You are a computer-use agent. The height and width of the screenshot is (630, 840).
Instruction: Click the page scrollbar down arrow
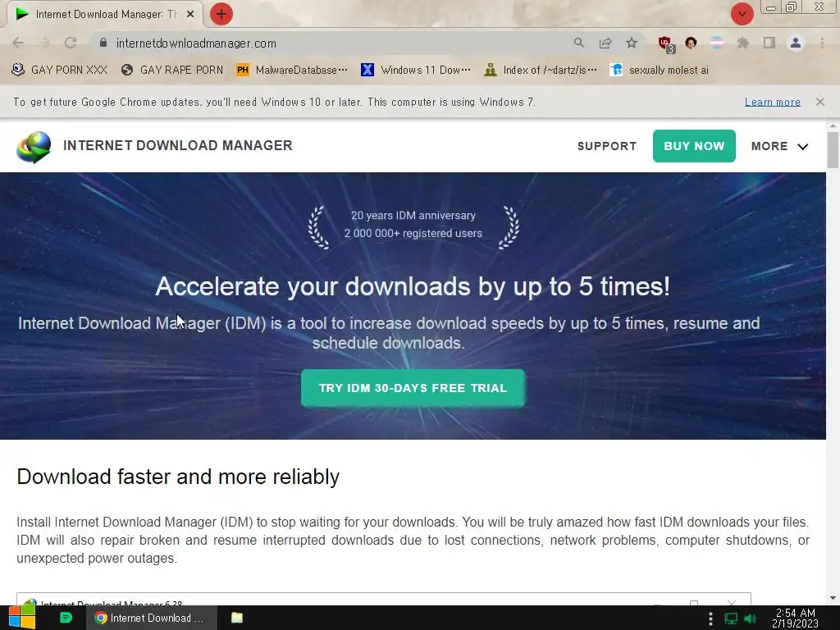pyautogui.click(x=833, y=598)
